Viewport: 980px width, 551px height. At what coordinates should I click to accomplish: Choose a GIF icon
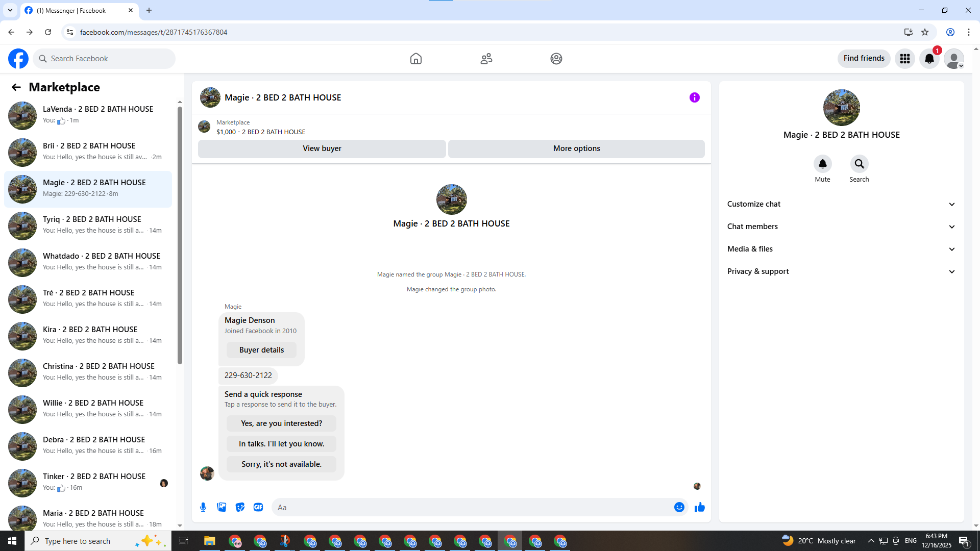point(258,507)
